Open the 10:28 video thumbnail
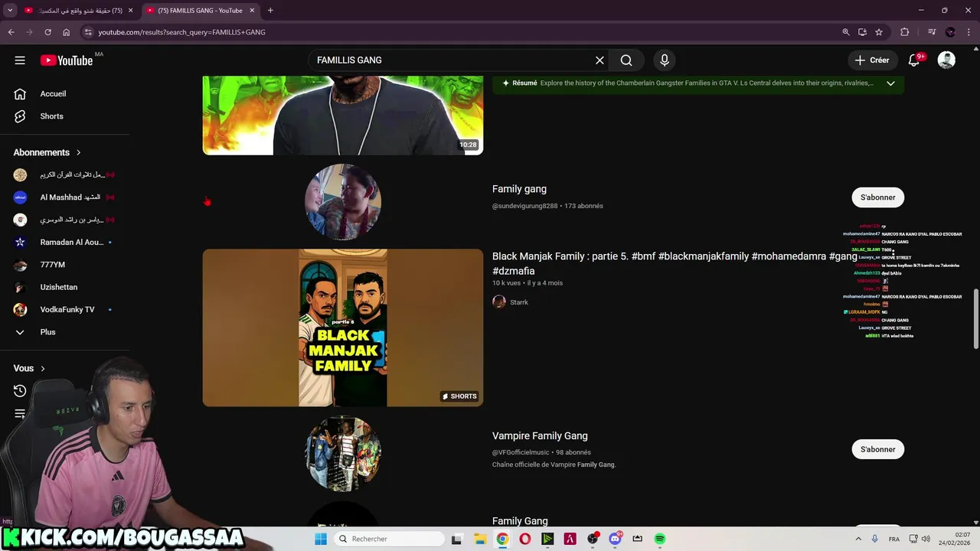 click(x=343, y=115)
